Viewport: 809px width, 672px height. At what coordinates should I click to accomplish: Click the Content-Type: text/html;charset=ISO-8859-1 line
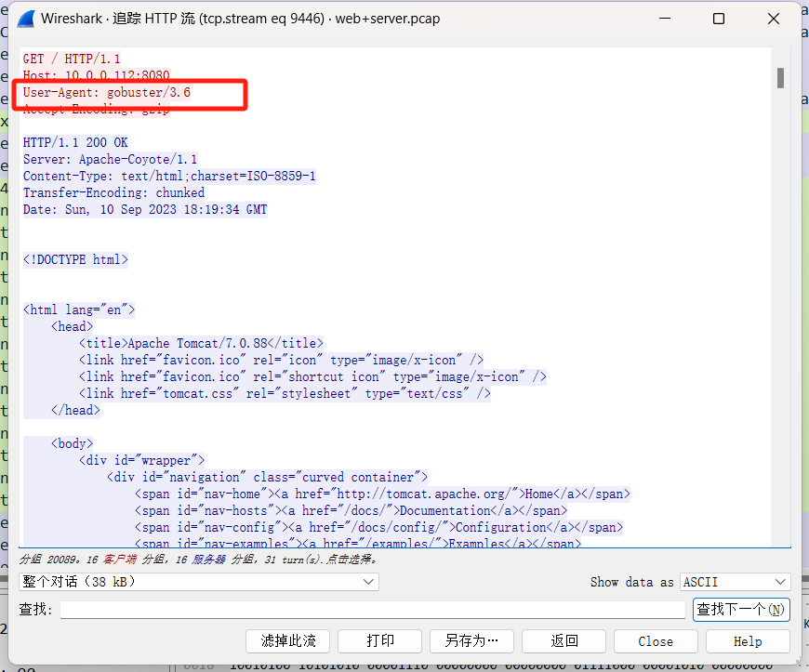[169, 176]
